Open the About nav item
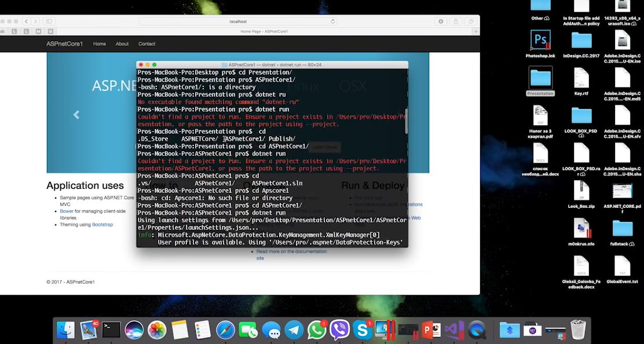644x344 pixels. click(122, 44)
